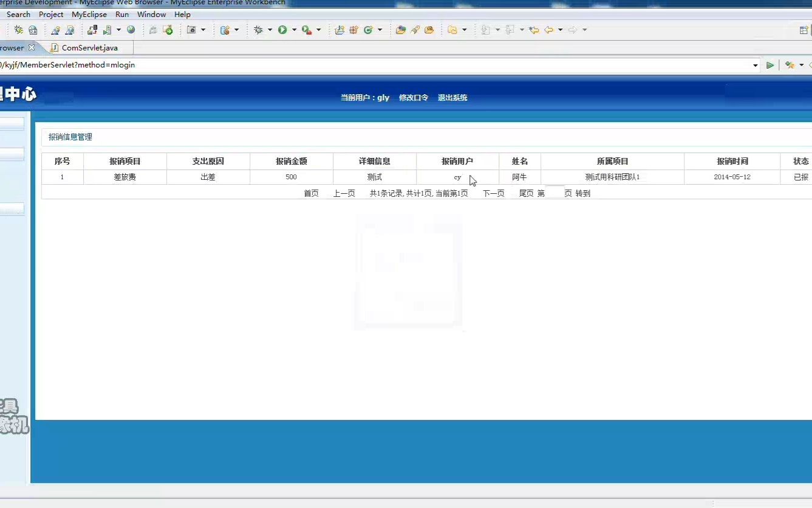The image size is (812, 508).
Task: Click the New Java Project icon
Action: 339,30
